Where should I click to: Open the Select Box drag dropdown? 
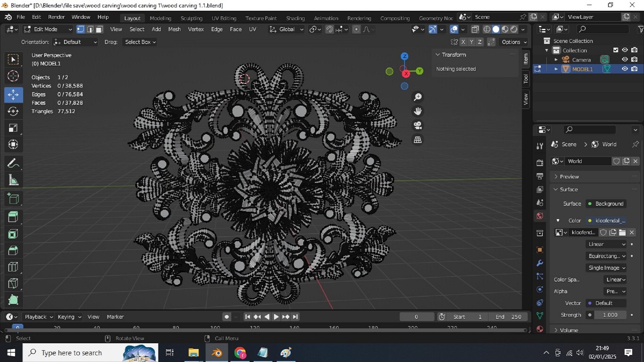[x=140, y=42]
